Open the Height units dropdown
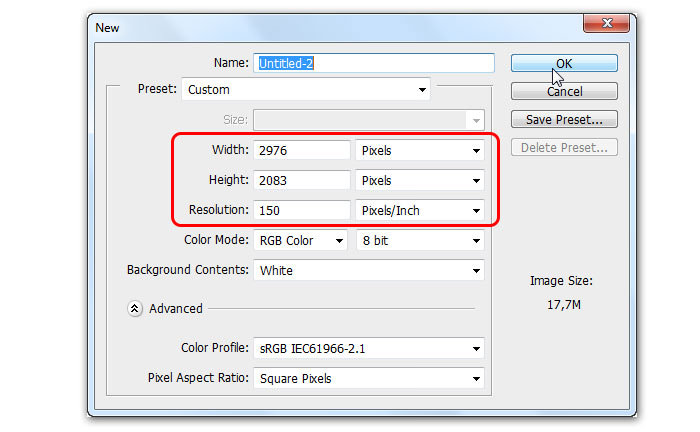This screenshot has height=432, width=700. pos(420,180)
